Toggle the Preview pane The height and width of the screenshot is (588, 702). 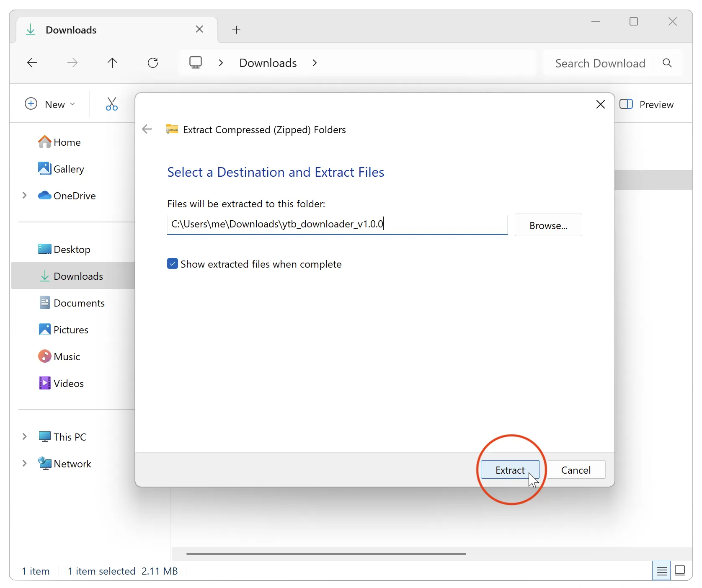click(646, 104)
